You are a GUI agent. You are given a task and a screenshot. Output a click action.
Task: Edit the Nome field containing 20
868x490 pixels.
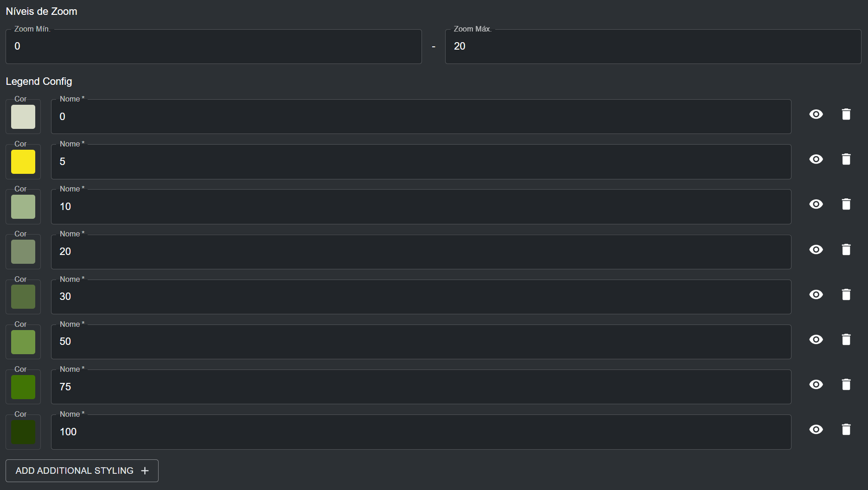421,252
